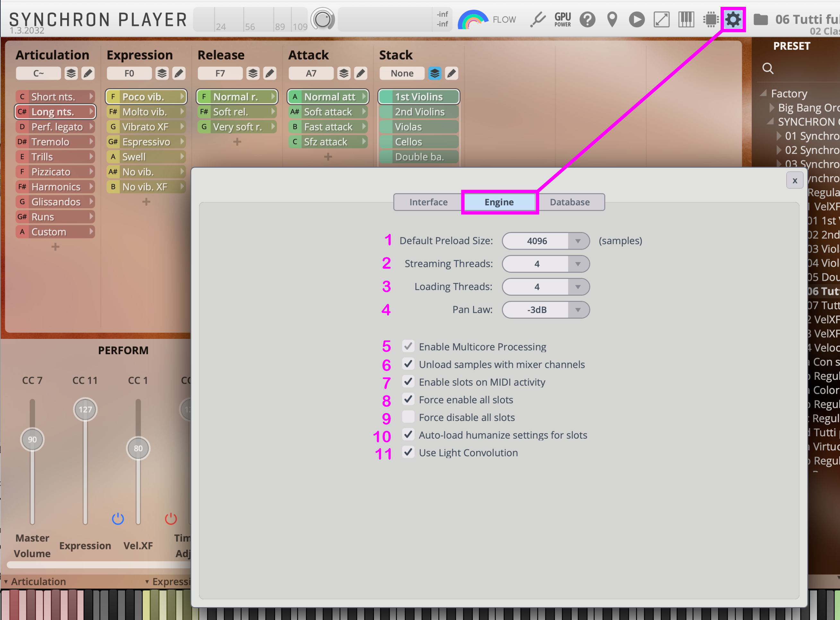The width and height of the screenshot is (840, 620).
Task: Open Streaming Threads dropdown
Action: [546, 264]
